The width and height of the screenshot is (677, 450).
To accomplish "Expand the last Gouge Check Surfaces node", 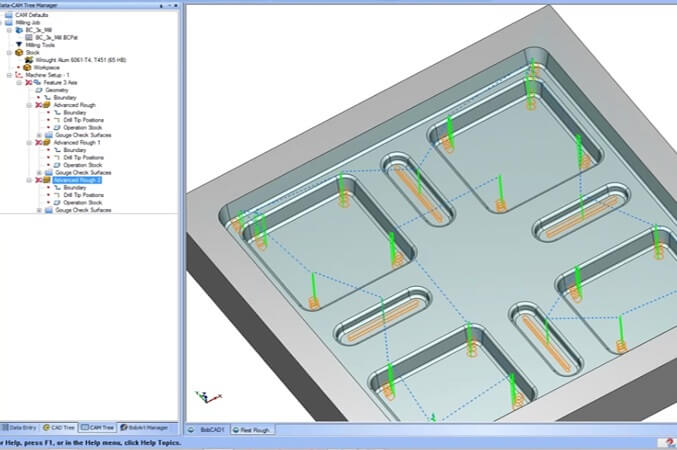I will tap(38, 210).
